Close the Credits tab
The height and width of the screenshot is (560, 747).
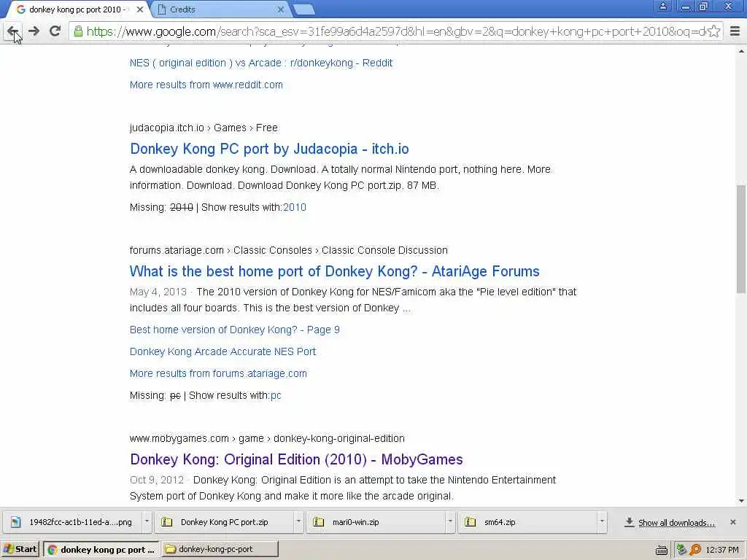click(x=281, y=9)
